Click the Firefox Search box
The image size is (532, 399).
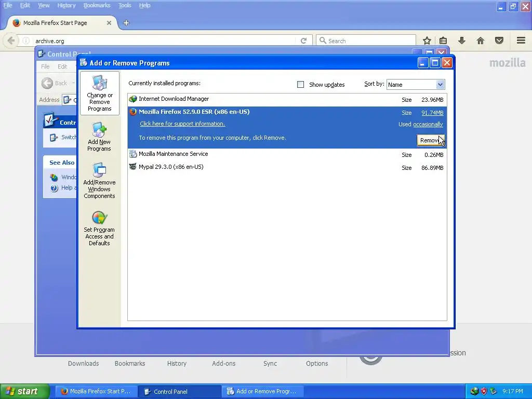coord(366,41)
